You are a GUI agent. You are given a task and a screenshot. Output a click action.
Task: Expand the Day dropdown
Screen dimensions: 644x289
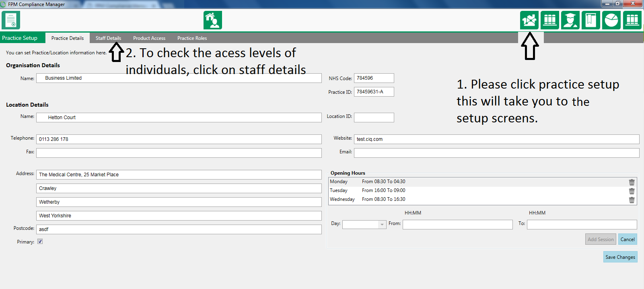point(382,225)
